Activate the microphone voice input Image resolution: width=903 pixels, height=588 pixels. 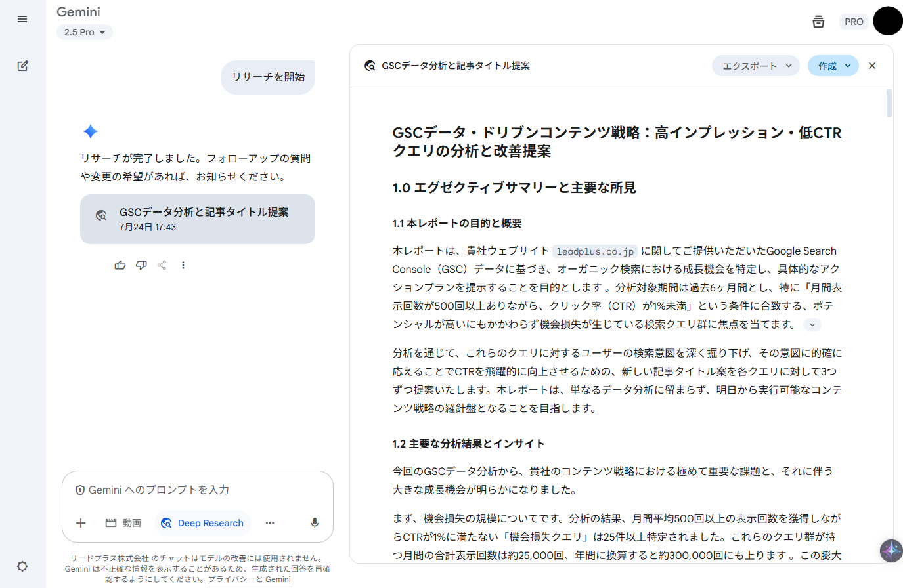click(x=315, y=523)
